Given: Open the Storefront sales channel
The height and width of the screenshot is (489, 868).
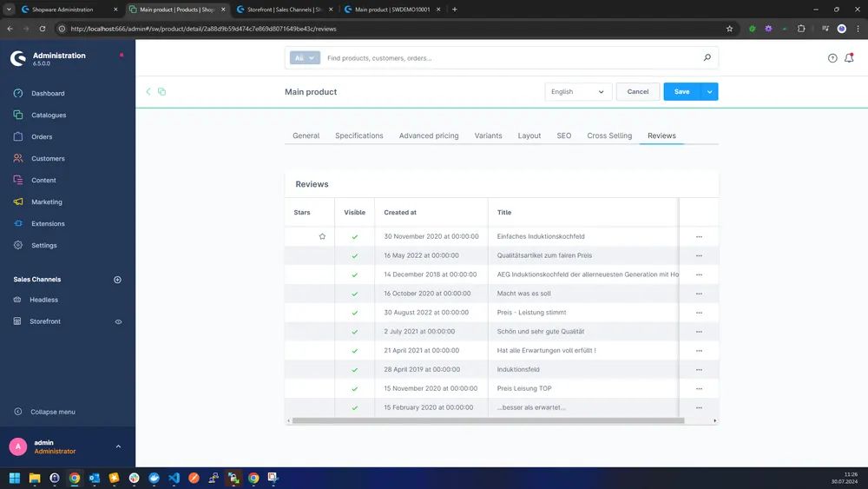Looking at the screenshot, I should (x=45, y=321).
